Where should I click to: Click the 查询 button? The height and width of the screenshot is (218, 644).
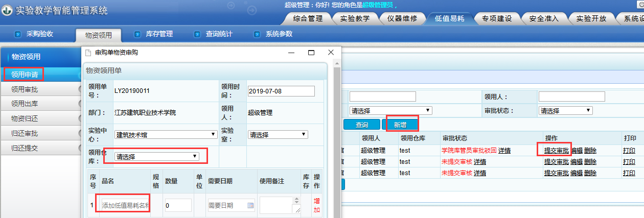(x=362, y=124)
